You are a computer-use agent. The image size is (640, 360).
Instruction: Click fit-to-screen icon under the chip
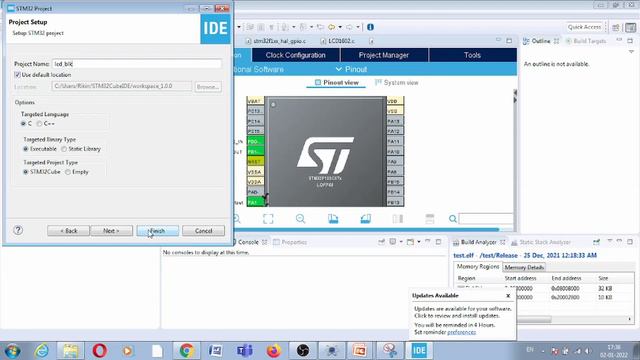pos(268,219)
